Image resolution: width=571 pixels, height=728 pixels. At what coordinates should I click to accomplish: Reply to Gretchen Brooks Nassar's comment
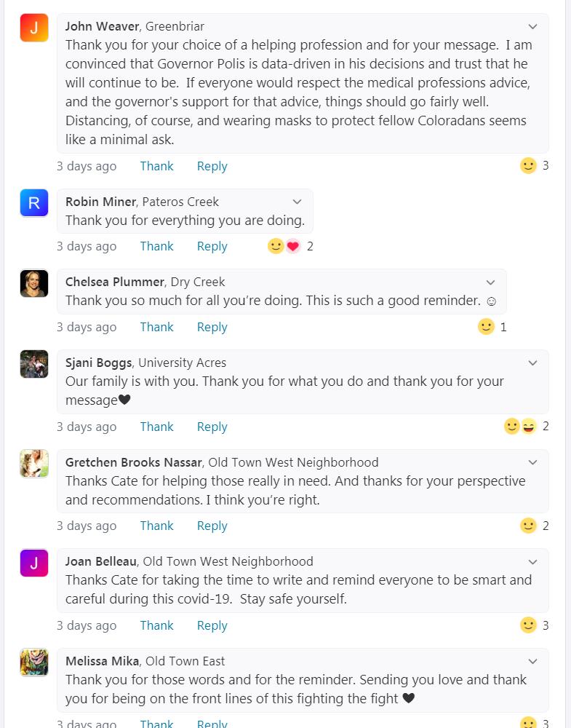[212, 526]
